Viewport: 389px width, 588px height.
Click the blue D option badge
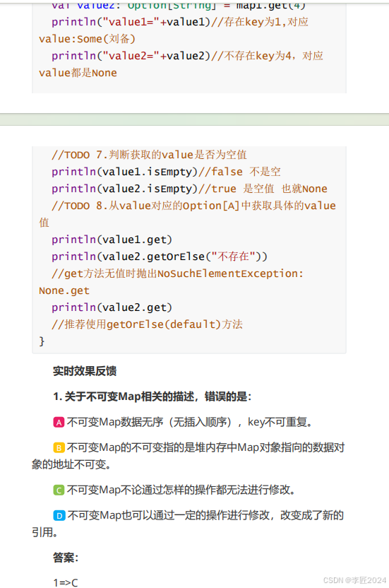click(x=59, y=516)
